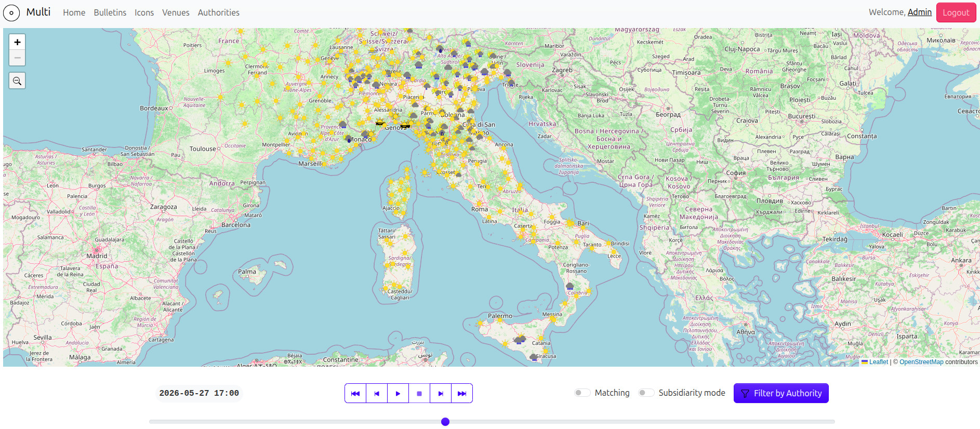Click the rain cloud icon above Calabria
980x429 pixels.
coord(570,286)
